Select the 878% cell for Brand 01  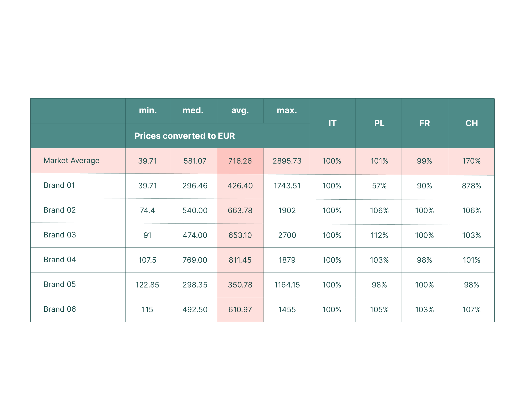(x=471, y=186)
